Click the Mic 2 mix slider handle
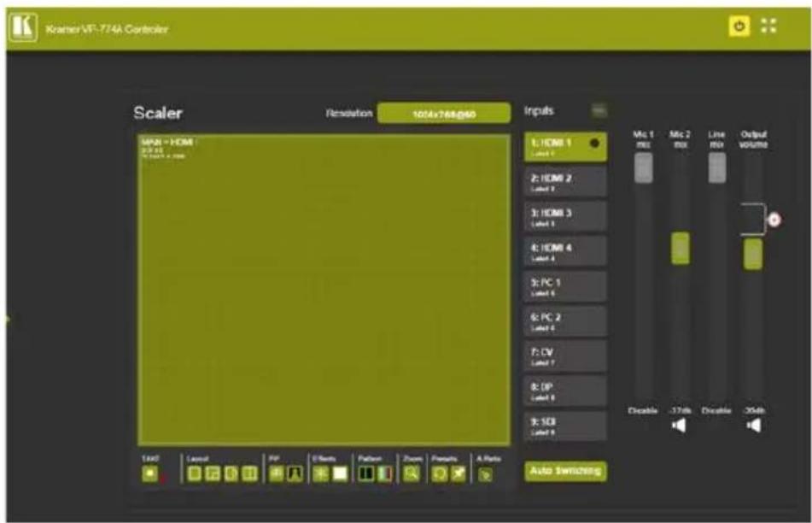 tap(680, 249)
